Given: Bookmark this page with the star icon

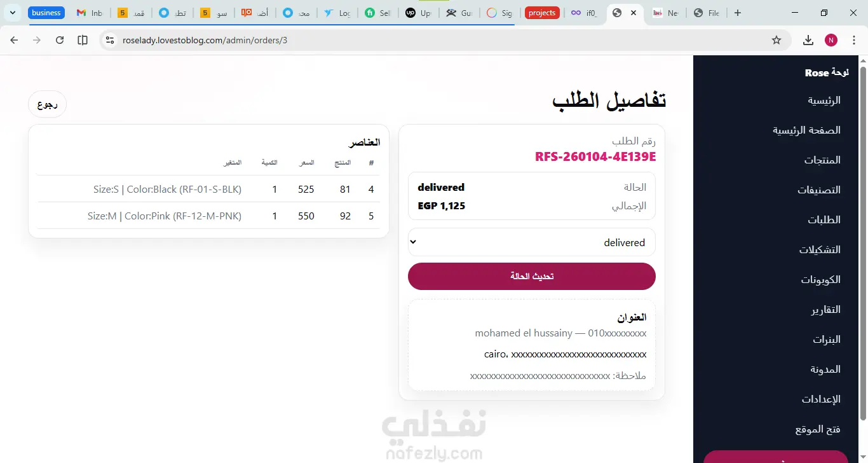Looking at the screenshot, I should [x=776, y=40].
